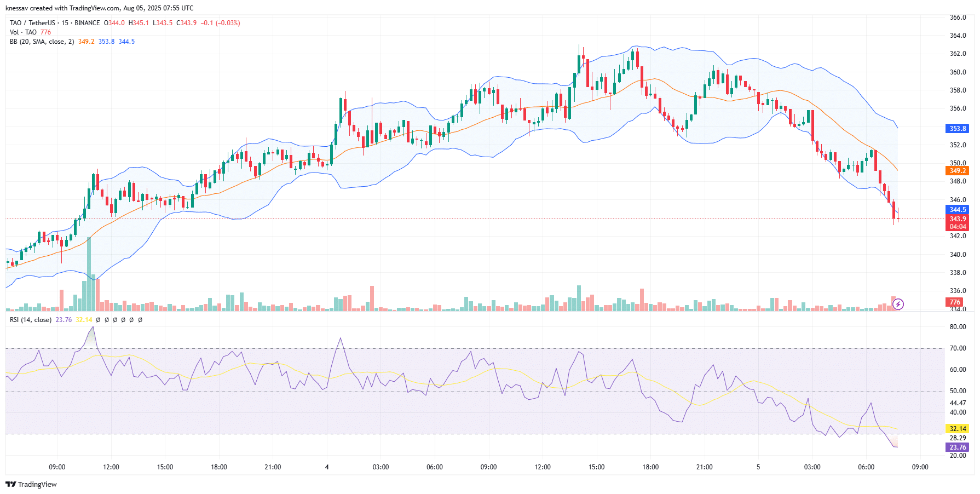The image size is (980, 494).
Task: Click the BINANCE exchange label in legend
Action: pyautogui.click(x=87, y=23)
